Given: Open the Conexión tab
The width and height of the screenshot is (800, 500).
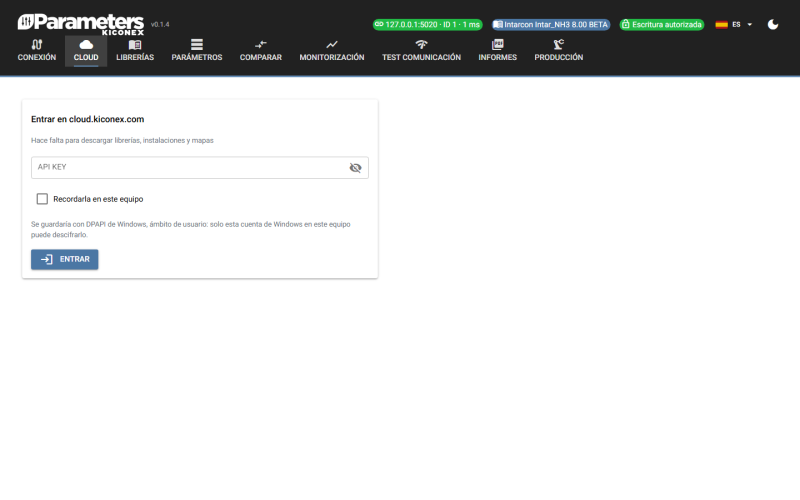Looking at the screenshot, I should (37, 51).
